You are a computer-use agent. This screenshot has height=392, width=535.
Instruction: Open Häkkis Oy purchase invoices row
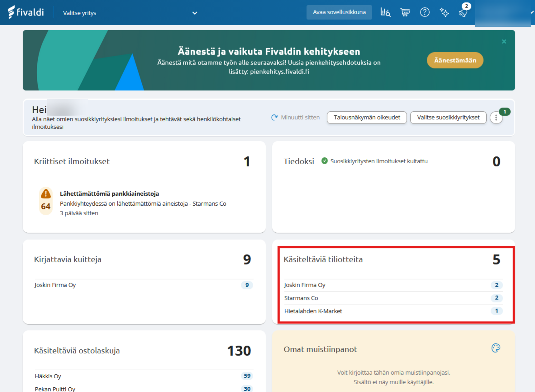pyautogui.click(x=144, y=376)
